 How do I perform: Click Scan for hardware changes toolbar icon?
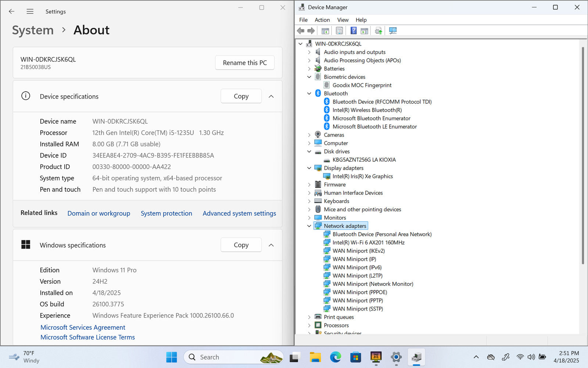393,31
